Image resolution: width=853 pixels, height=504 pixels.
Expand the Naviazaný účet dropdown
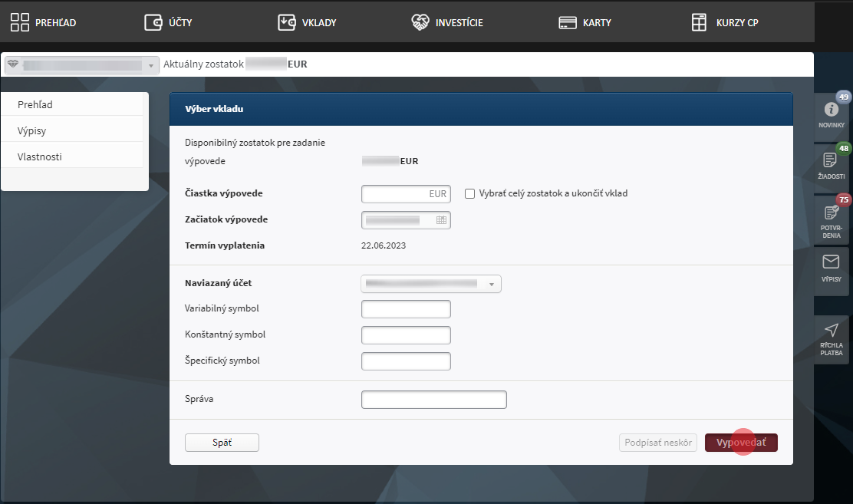[491, 284]
